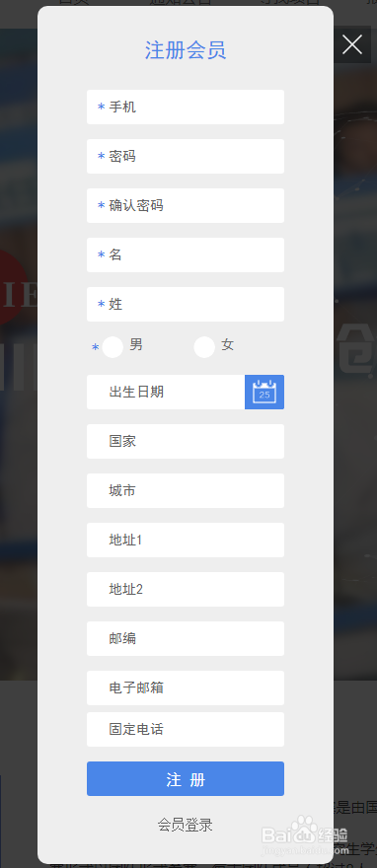377x868 pixels.
Task: Focus the 地址1 address field
Action: (x=186, y=540)
